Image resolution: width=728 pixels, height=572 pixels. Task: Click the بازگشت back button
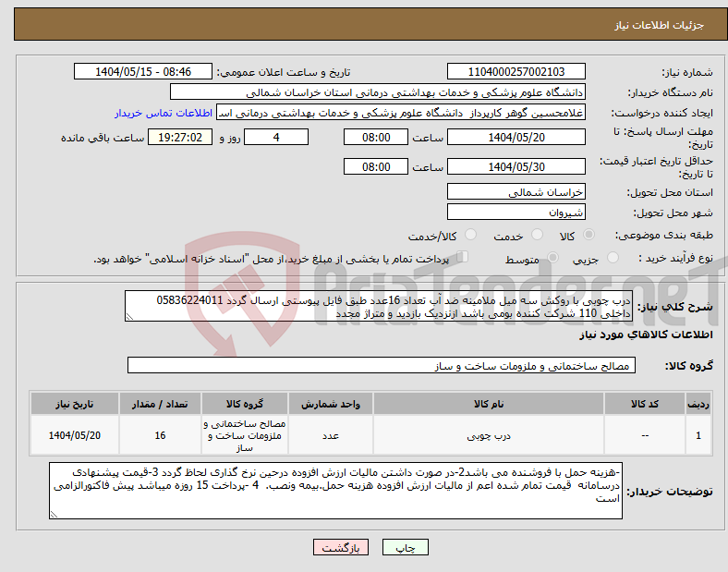pyautogui.click(x=341, y=547)
